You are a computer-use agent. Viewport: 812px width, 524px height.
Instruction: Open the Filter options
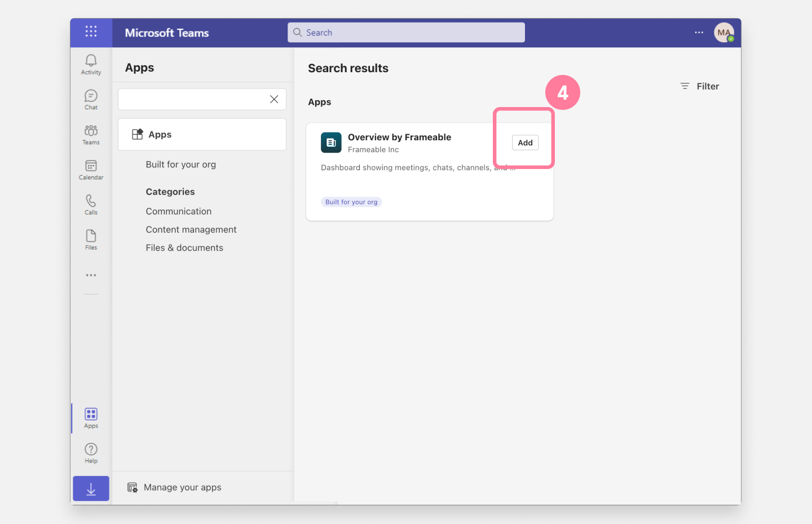tap(700, 86)
